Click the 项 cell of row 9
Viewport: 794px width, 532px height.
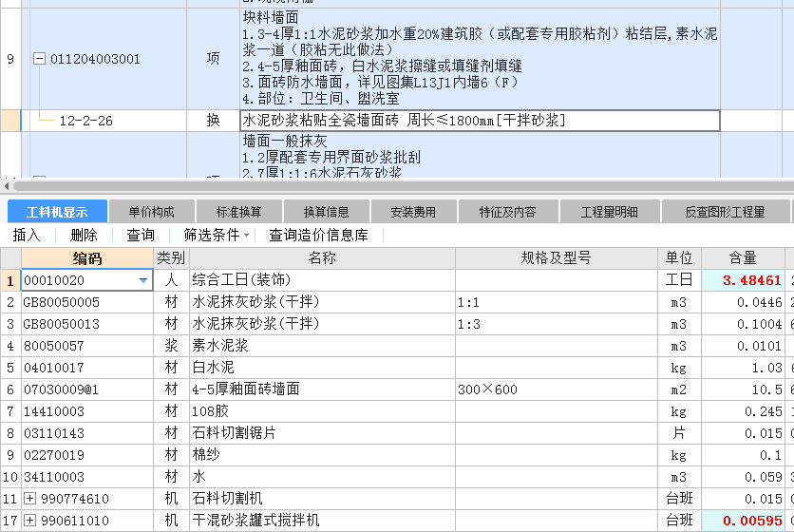(213, 59)
